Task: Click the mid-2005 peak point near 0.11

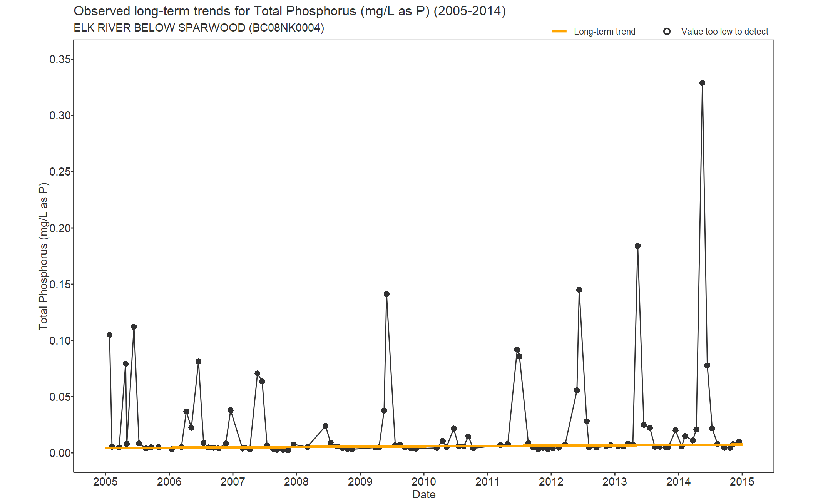Action: click(134, 327)
